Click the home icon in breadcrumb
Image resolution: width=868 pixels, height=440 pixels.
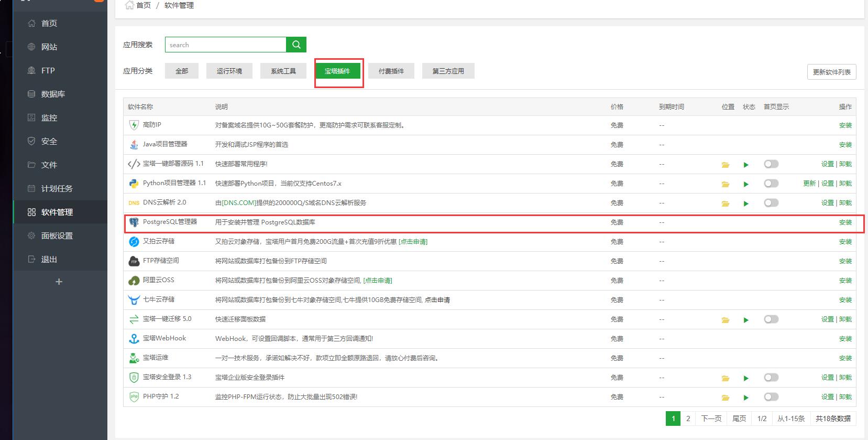[x=129, y=5]
